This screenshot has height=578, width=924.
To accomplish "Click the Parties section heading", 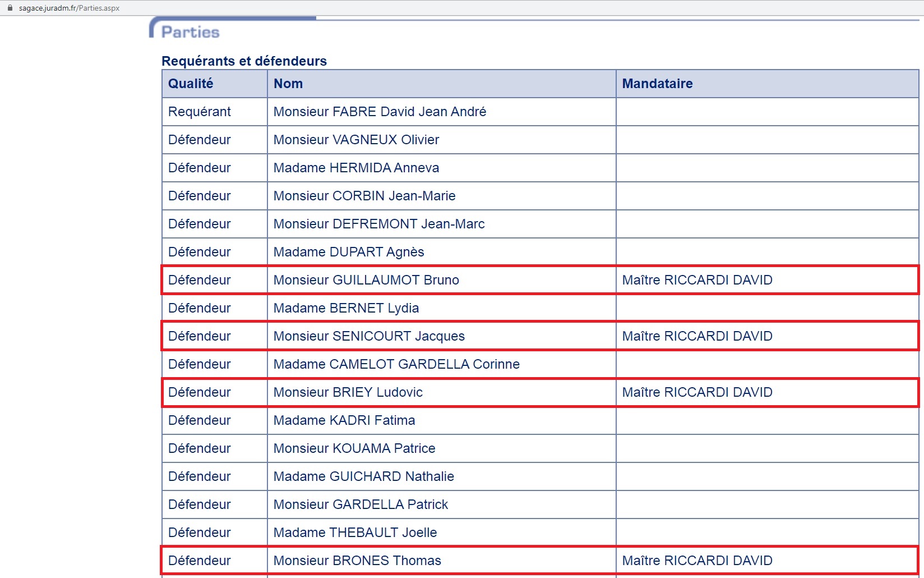I will tap(190, 32).
